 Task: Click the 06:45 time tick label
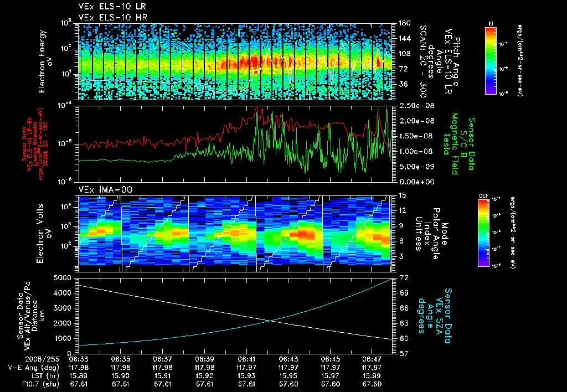click(x=330, y=359)
